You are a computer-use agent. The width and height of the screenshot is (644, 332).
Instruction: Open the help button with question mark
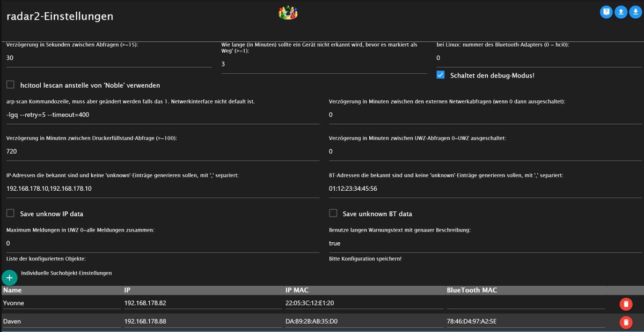click(606, 12)
